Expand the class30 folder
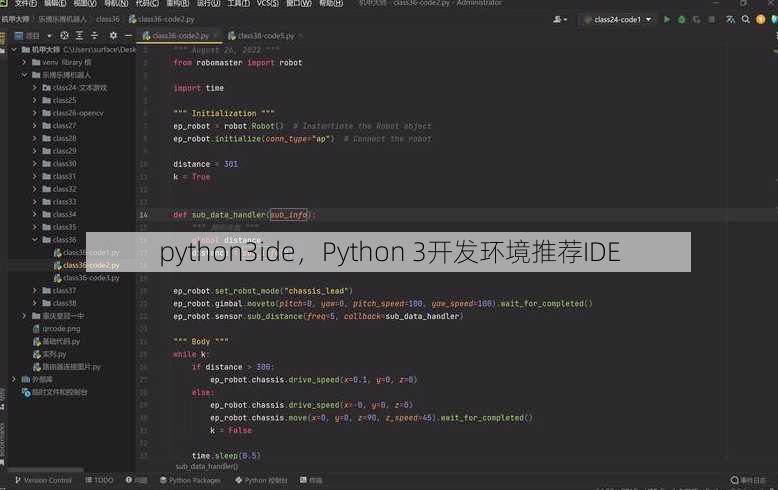Screen dimensions: 778x490 (x=34, y=164)
